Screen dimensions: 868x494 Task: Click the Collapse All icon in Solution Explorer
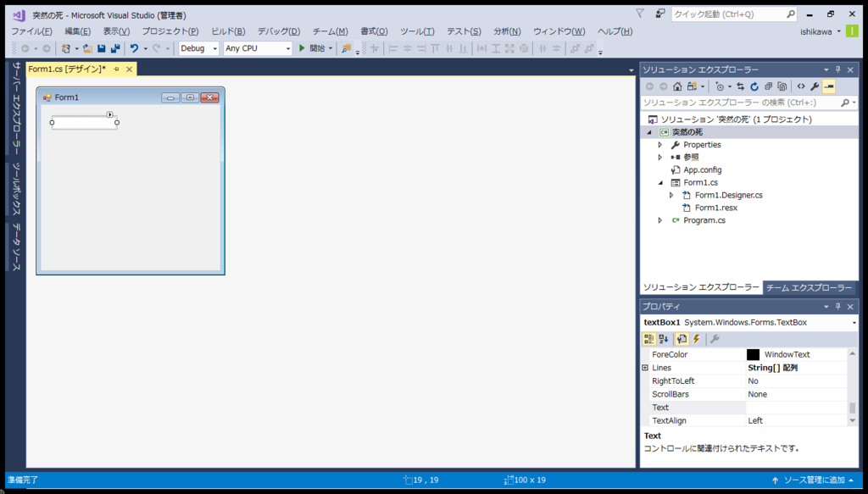768,86
